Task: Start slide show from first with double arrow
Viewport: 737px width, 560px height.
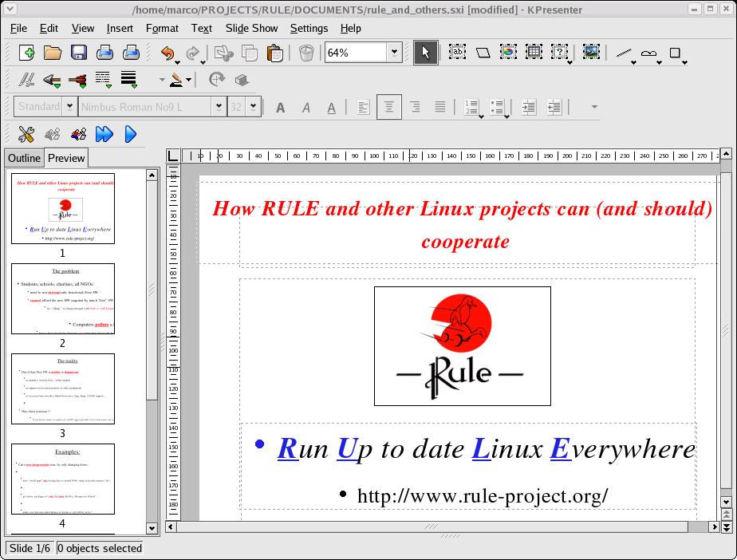Action: (x=104, y=135)
